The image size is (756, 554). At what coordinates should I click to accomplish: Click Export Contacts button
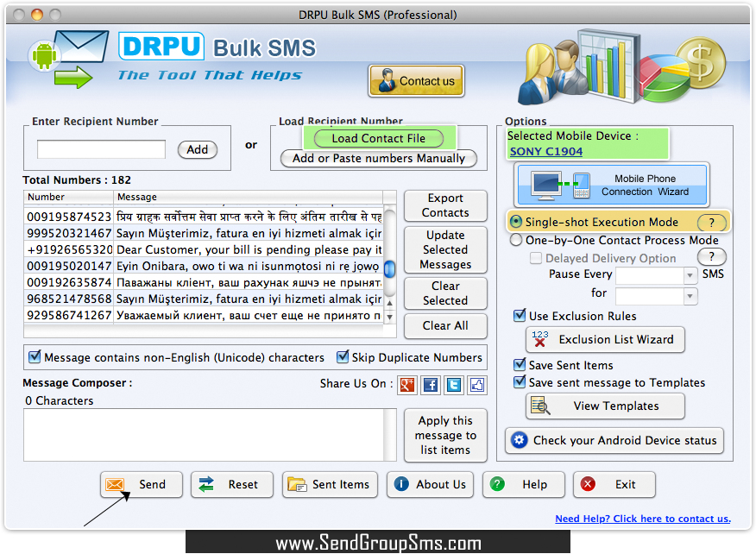[x=445, y=205]
